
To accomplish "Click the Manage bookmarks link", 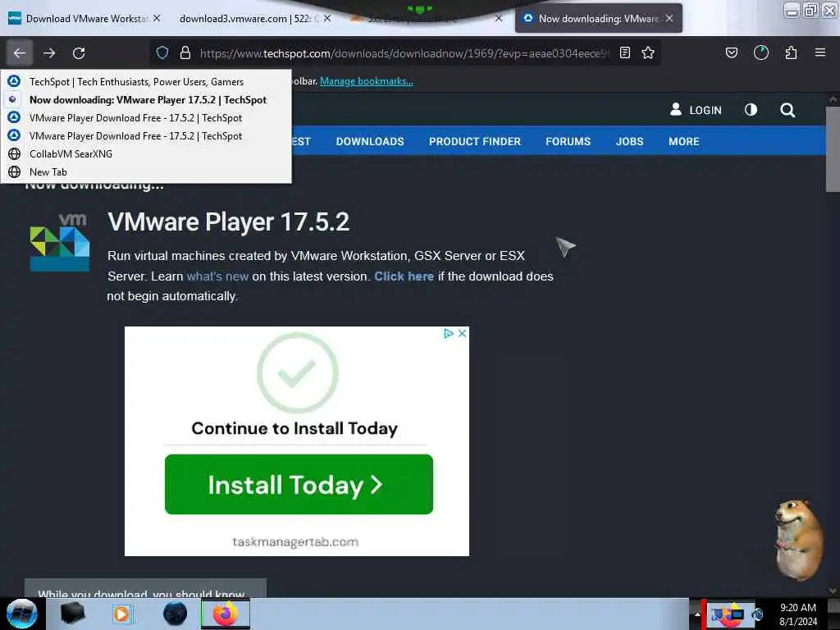I will point(367,81).
